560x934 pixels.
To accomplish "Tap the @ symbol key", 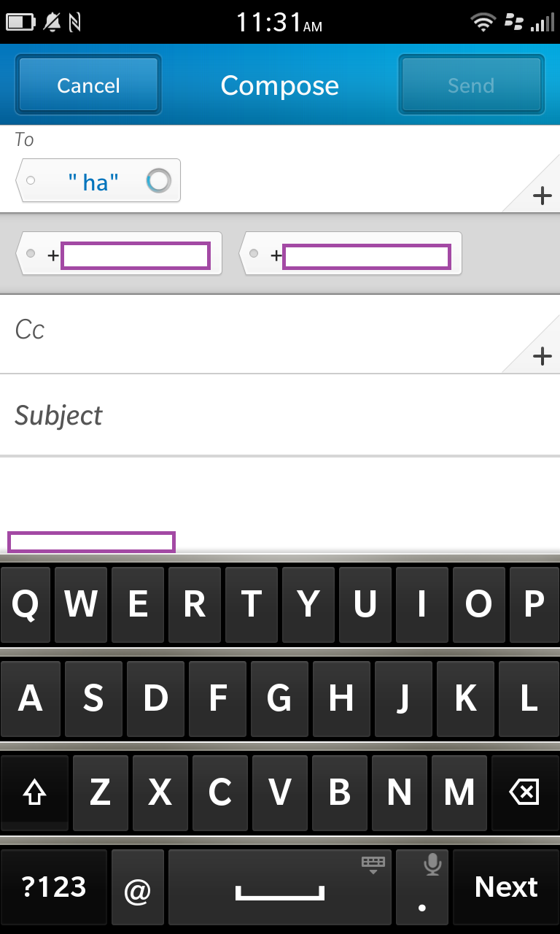I will coord(138,887).
